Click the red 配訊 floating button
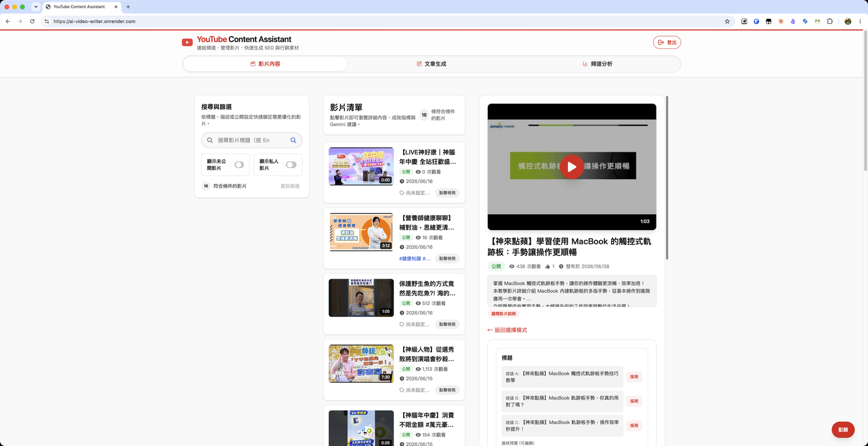The height and width of the screenshot is (446, 868). click(843, 429)
